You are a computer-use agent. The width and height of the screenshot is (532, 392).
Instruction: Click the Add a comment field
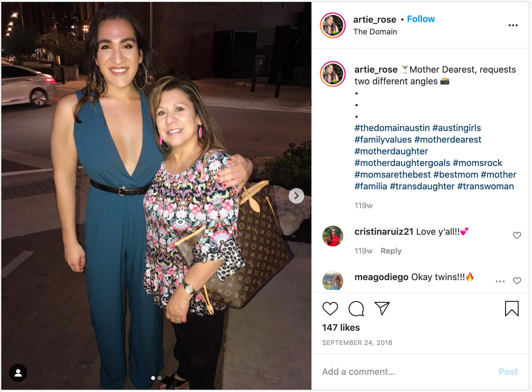[405, 372]
